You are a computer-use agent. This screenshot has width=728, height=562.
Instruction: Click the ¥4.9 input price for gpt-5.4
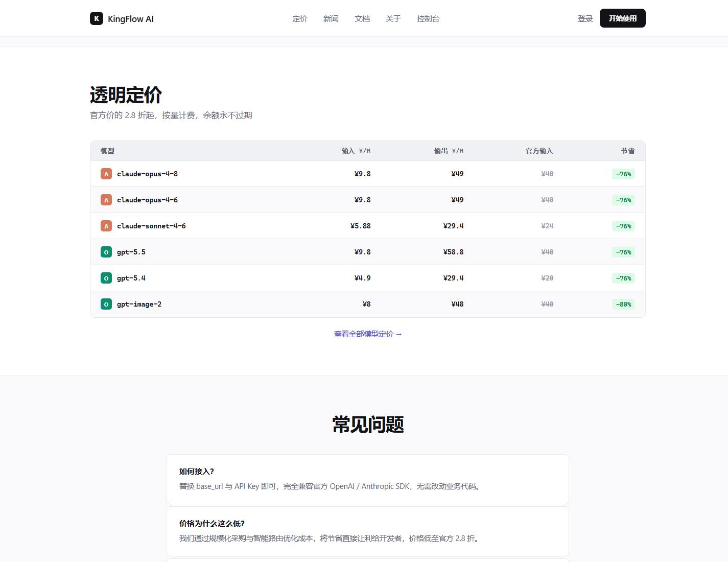coord(363,278)
